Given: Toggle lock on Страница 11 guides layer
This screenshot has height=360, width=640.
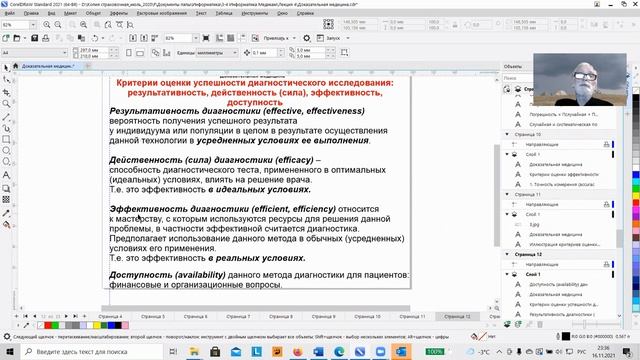Looking at the screenshot, I should pyautogui.click(x=607, y=204).
